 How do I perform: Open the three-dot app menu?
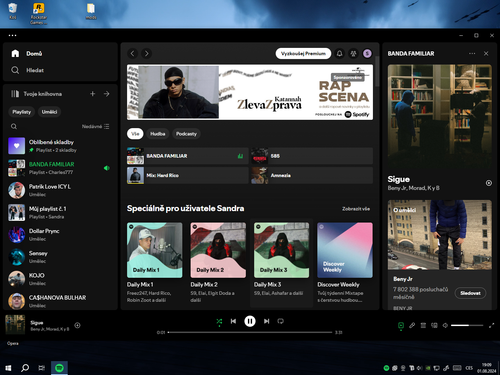click(x=12, y=35)
